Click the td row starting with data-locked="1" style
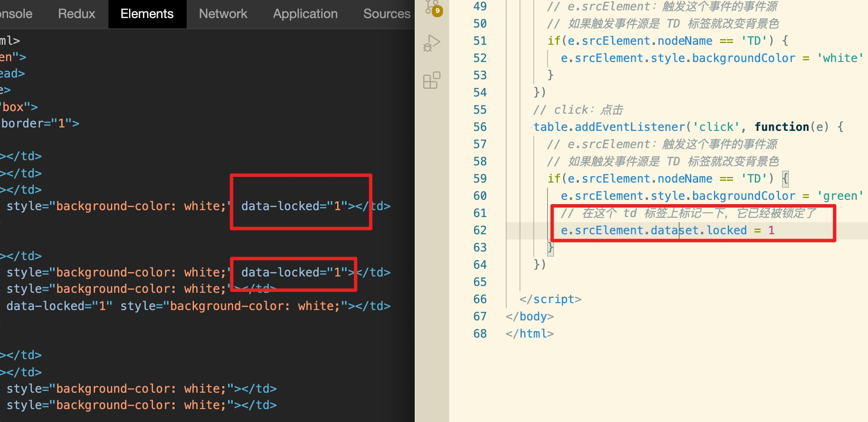The width and height of the screenshot is (868, 422). coord(198,306)
